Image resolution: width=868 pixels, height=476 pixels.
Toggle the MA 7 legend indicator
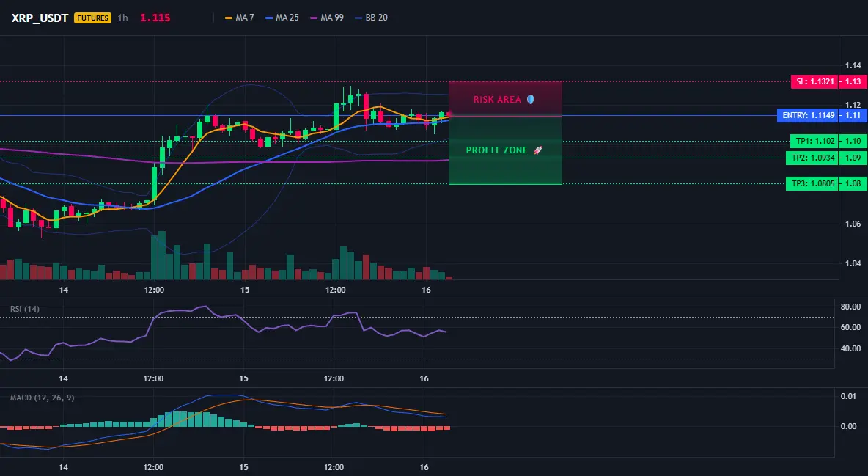pyautogui.click(x=239, y=18)
